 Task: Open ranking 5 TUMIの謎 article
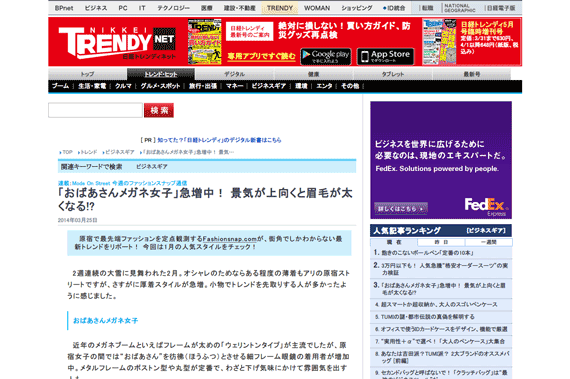(428, 317)
